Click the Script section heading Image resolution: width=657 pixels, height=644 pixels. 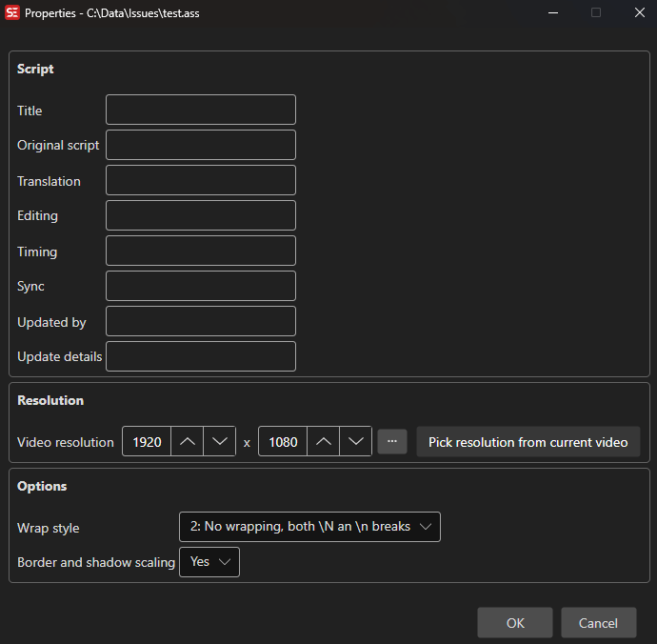(35, 69)
